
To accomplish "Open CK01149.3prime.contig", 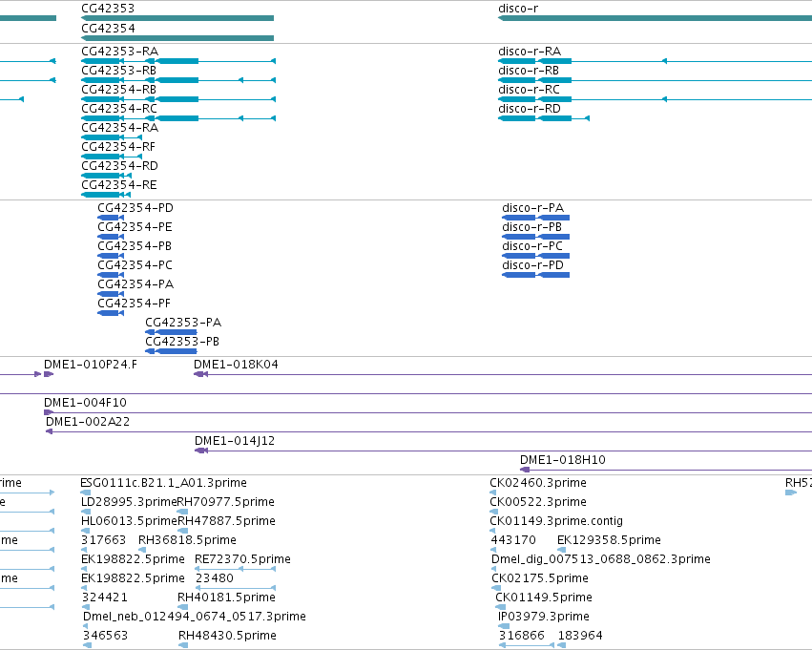I will point(556,521).
